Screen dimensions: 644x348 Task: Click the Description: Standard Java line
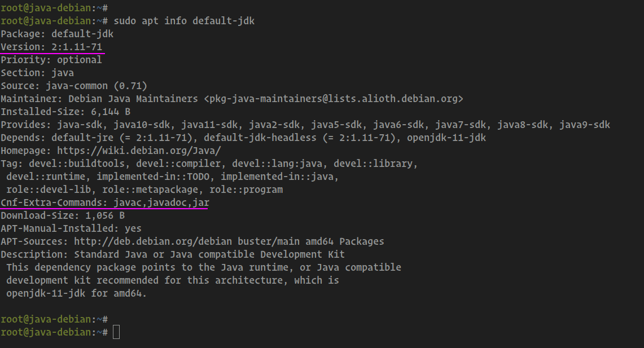pyautogui.click(x=173, y=254)
